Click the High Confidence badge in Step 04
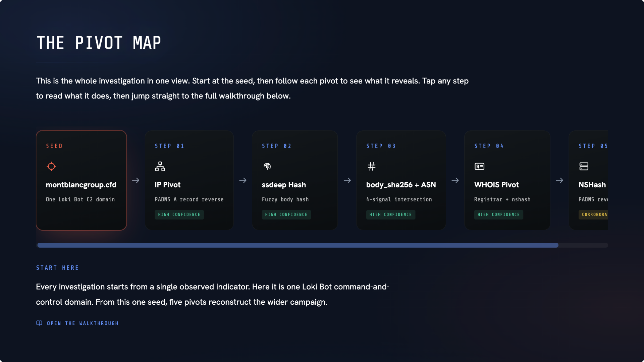The image size is (644, 362). click(498, 215)
